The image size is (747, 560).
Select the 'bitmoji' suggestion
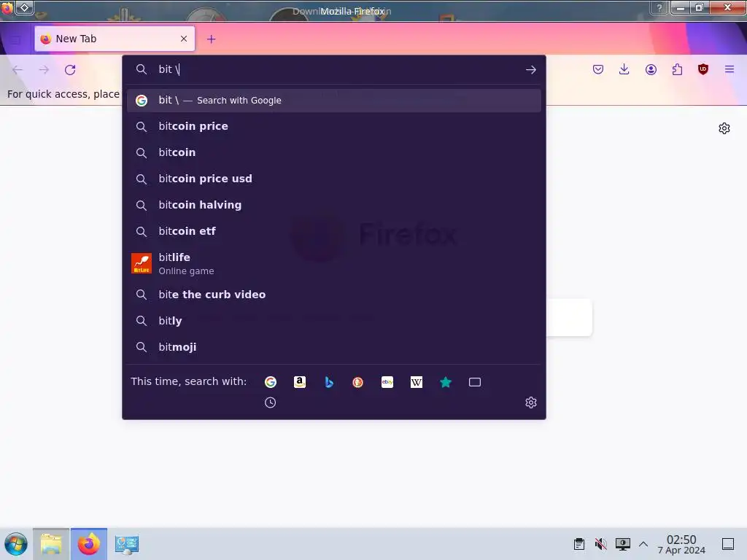333,346
